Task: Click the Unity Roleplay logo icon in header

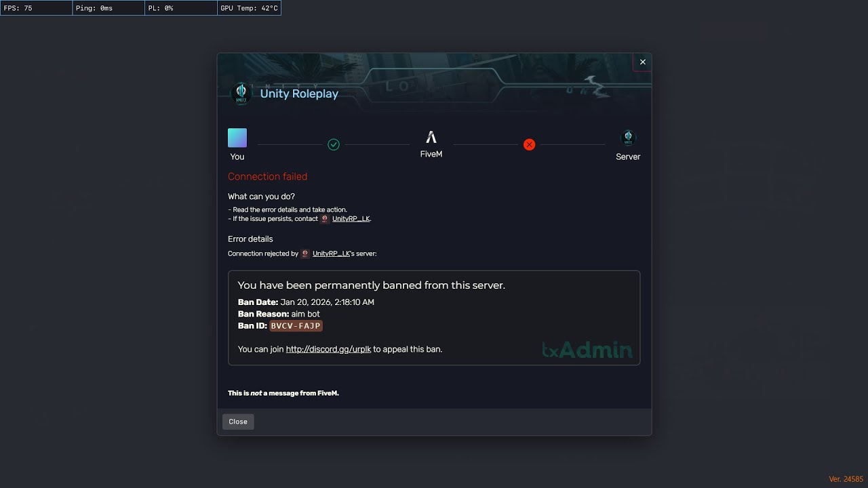Action: [241, 94]
